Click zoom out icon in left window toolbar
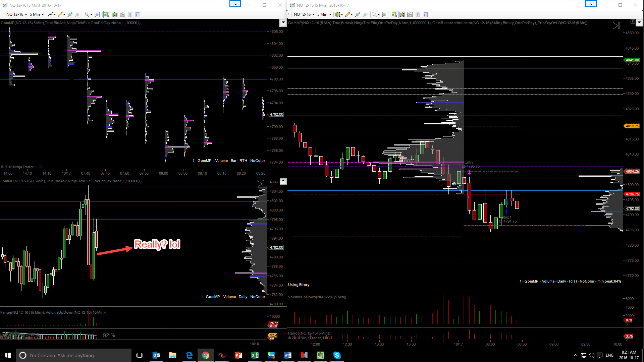Viewport: 644px width, 362px height. 78,14
